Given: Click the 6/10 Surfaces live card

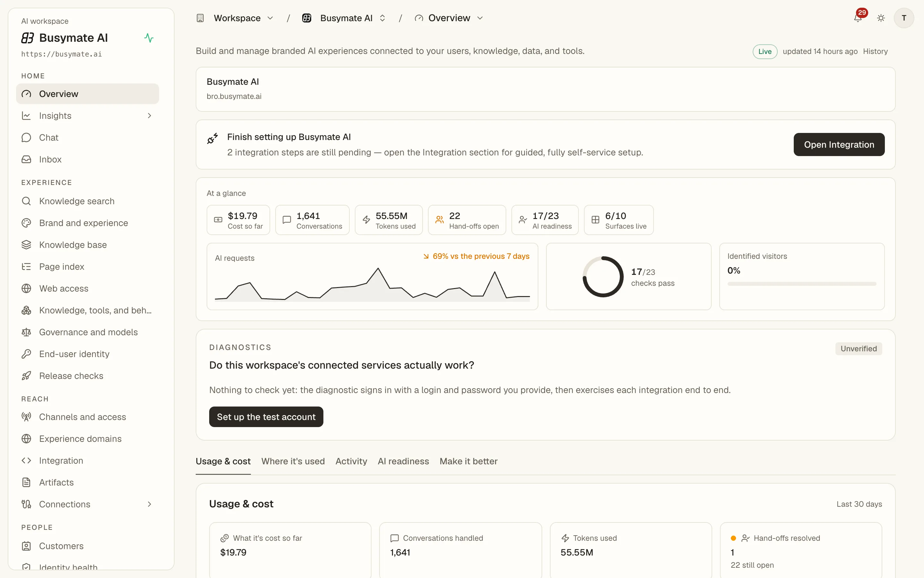Looking at the screenshot, I should tap(619, 220).
